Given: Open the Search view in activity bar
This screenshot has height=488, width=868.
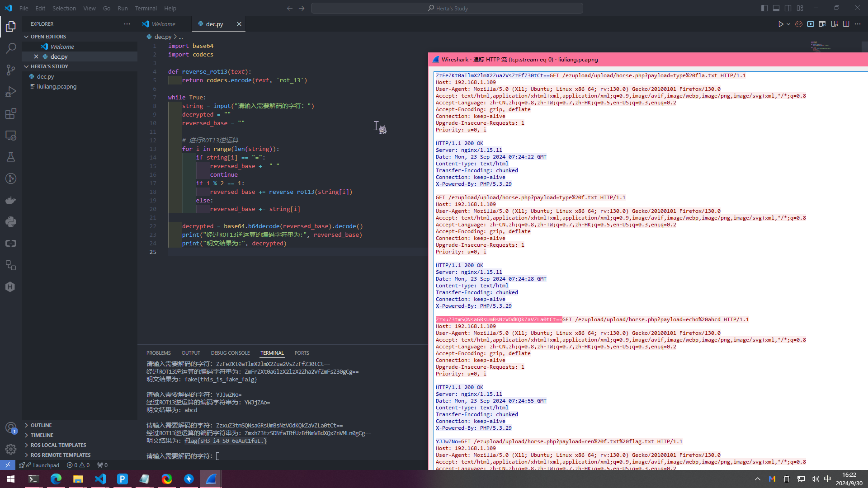Looking at the screenshot, I should point(11,48).
